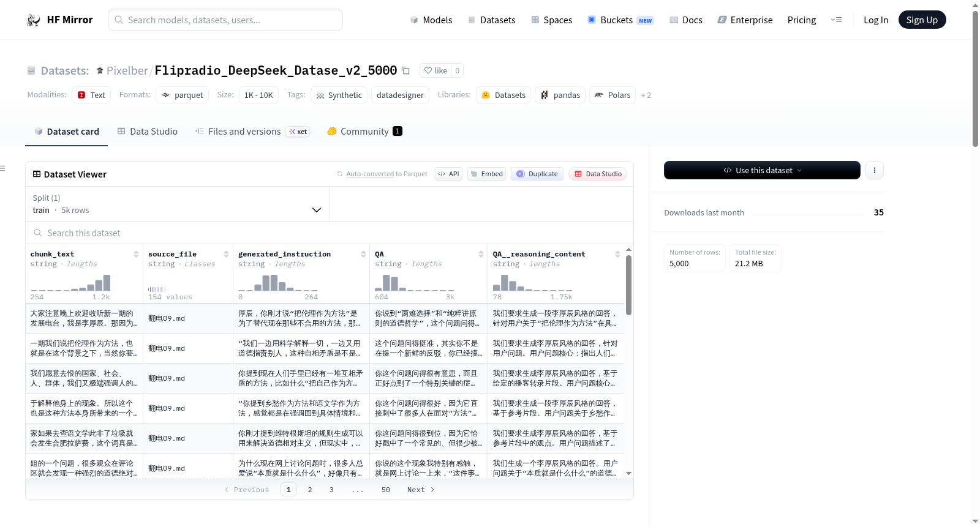
Task: Show the +2 more libraries
Action: pyautogui.click(x=646, y=95)
